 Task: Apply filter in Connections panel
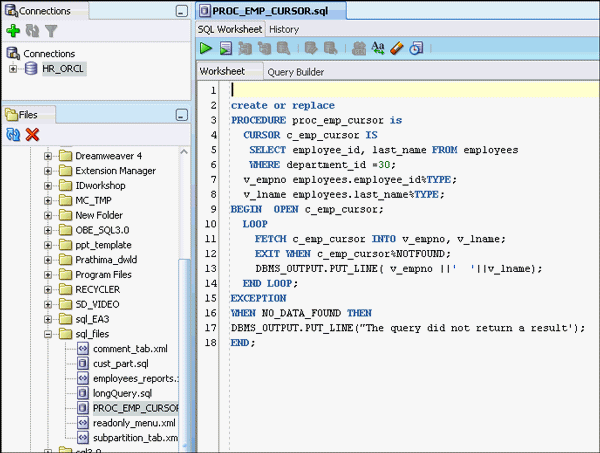click(x=50, y=32)
